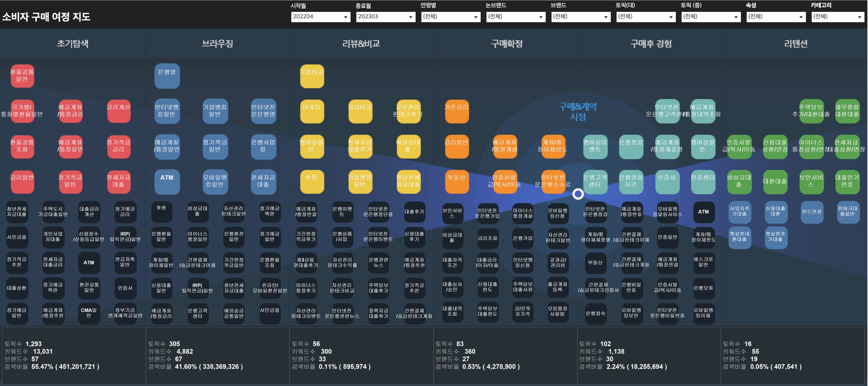The width and height of the screenshot is (868, 386).
Task: Click the 구매확정 stage header
Action: coord(506,43)
